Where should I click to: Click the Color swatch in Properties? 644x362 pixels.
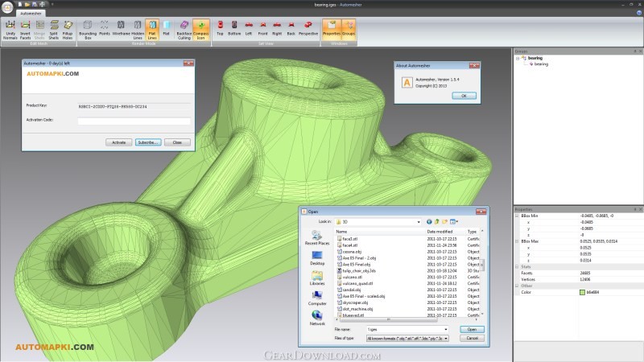coord(582,292)
